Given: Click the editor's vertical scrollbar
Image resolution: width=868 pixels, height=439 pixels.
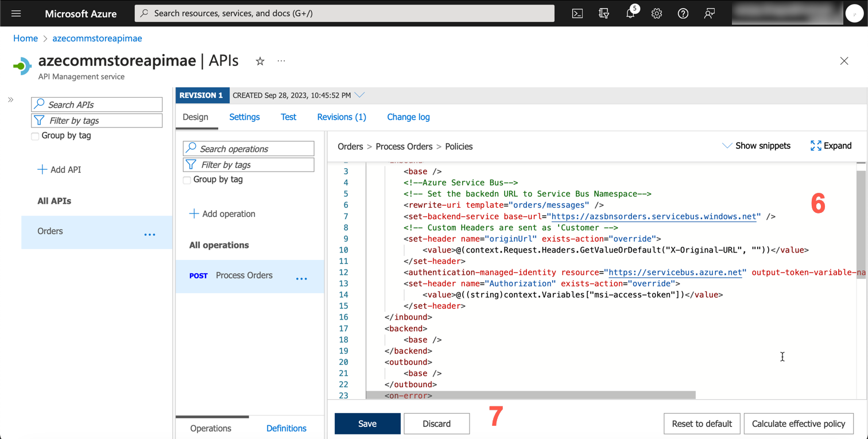Looking at the screenshot, I should click(x=861, y=224).
